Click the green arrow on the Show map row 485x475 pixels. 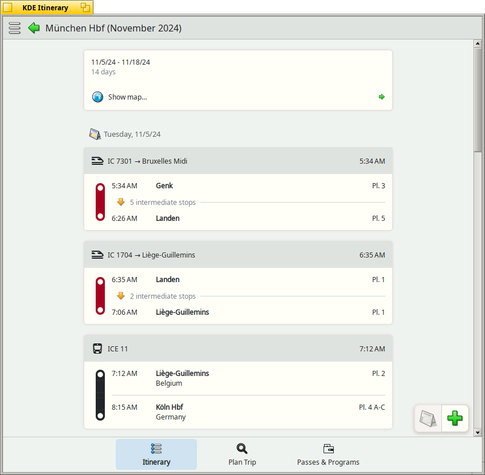point(382,97)
